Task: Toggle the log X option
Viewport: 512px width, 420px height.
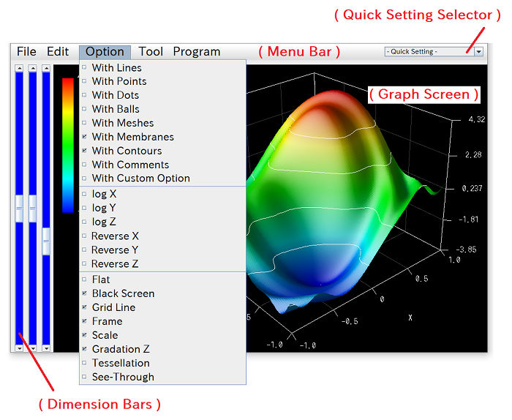Action: click(x=162, y=194)
